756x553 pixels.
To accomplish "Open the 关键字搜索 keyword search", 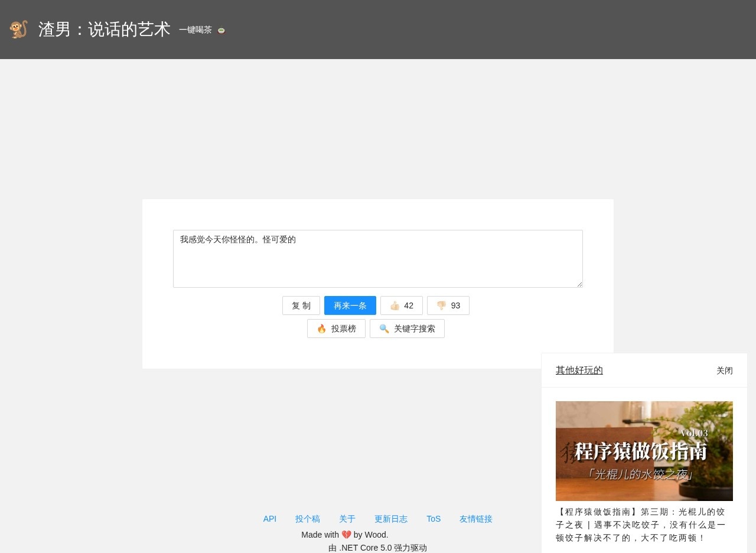I will [x=407, y=328].
